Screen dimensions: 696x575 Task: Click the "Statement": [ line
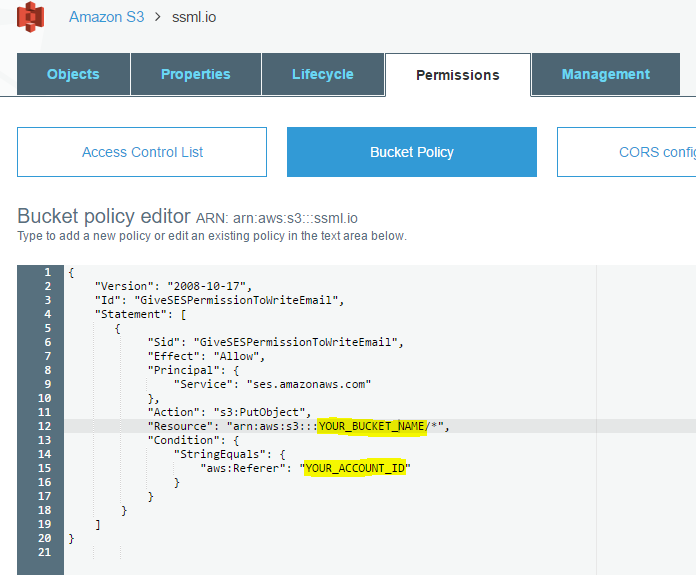[140, 314]
